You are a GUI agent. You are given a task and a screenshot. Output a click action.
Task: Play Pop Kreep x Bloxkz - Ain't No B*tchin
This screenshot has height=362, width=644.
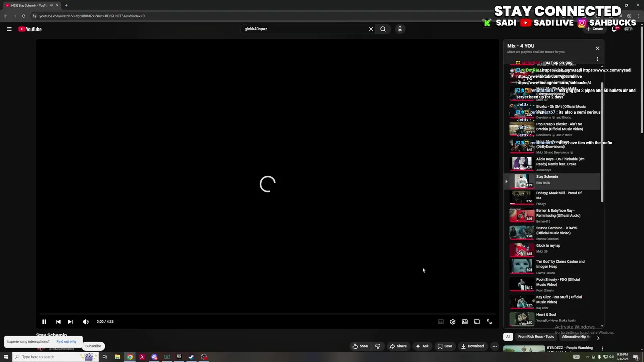[552, 129]
